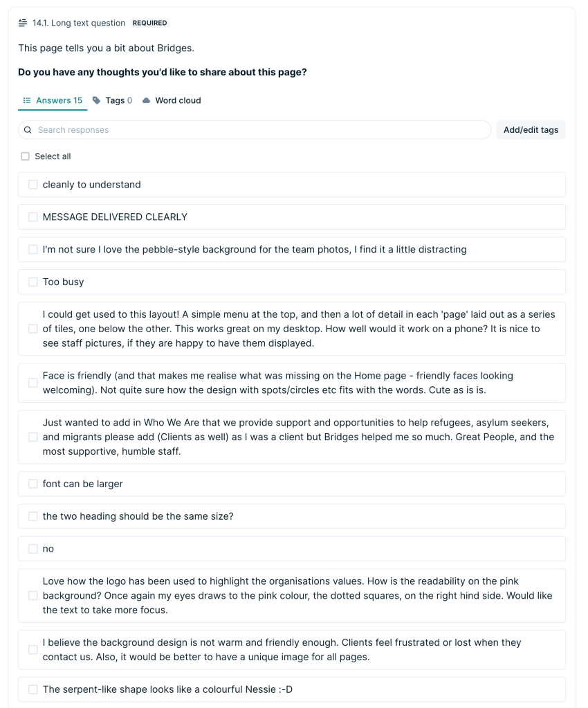The width and height of the screenshot is (588, 708).
Task: Click the REQUIRED badge
Action: (x=149, y=22)
